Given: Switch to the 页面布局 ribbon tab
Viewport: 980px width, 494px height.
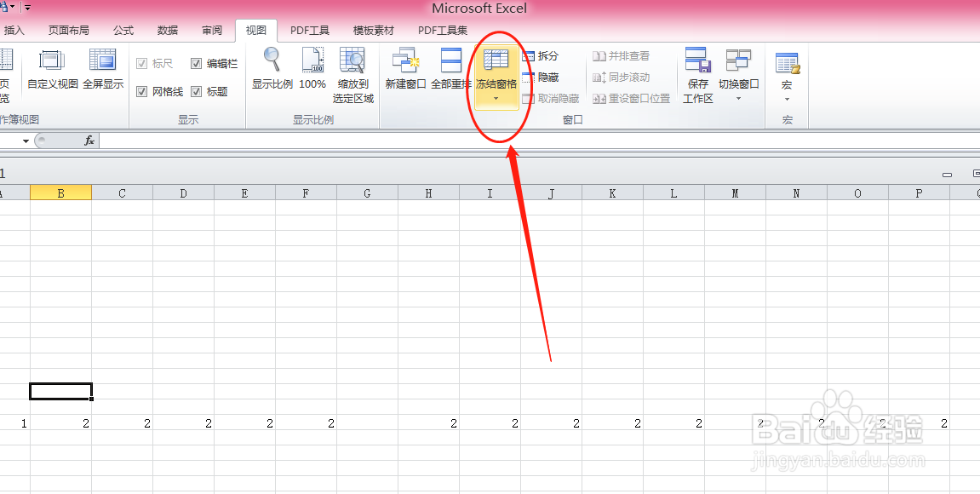Looking at the screenshot, I should (69, 30).
